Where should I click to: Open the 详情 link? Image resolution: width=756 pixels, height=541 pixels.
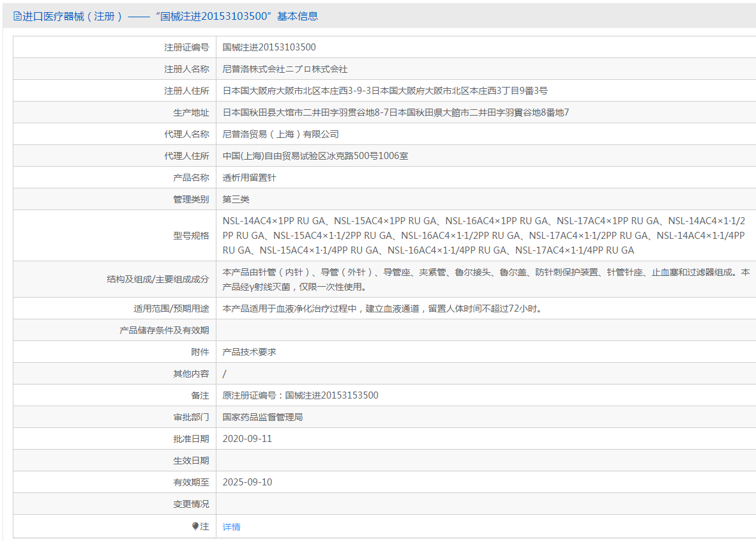click(231, 527)
